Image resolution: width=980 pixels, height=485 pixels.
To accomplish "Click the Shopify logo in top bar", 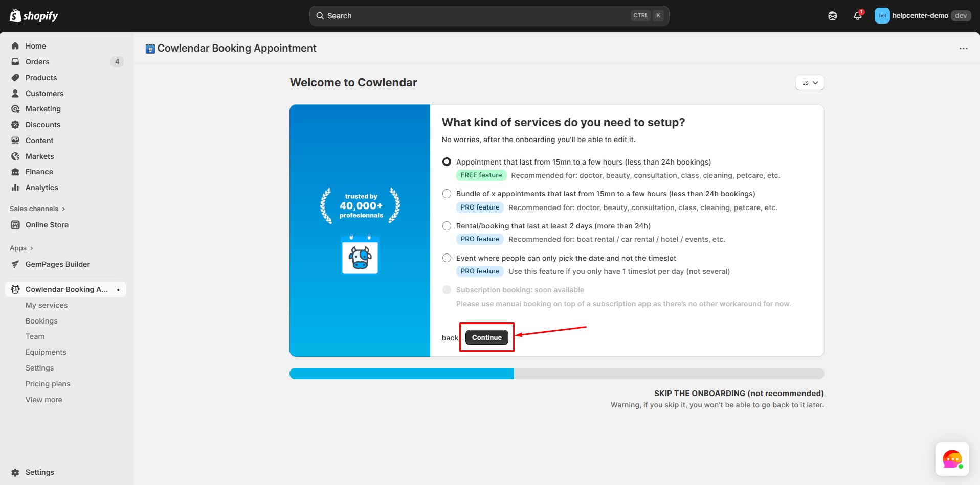I will pos(34,16).
